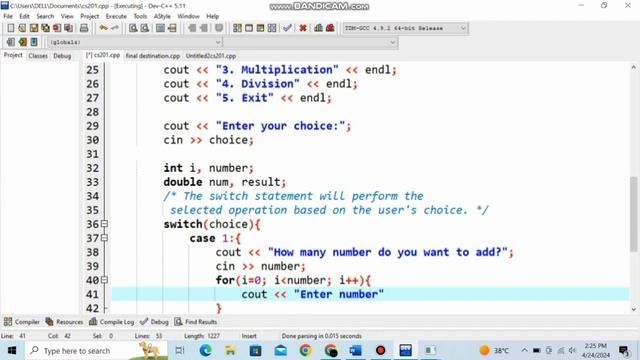Click the Redo toolbar arrow
Viewport: 640px width, 360px height.
[x=115, y=28]
